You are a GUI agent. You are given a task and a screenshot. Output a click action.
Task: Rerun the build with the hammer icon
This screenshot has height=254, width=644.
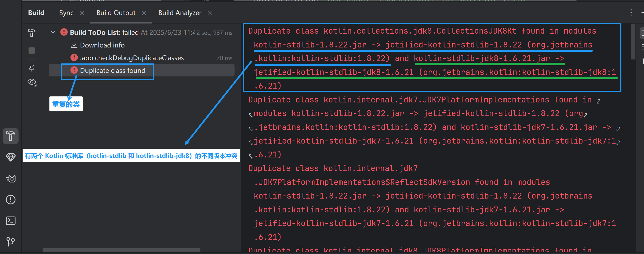(32, 33)
